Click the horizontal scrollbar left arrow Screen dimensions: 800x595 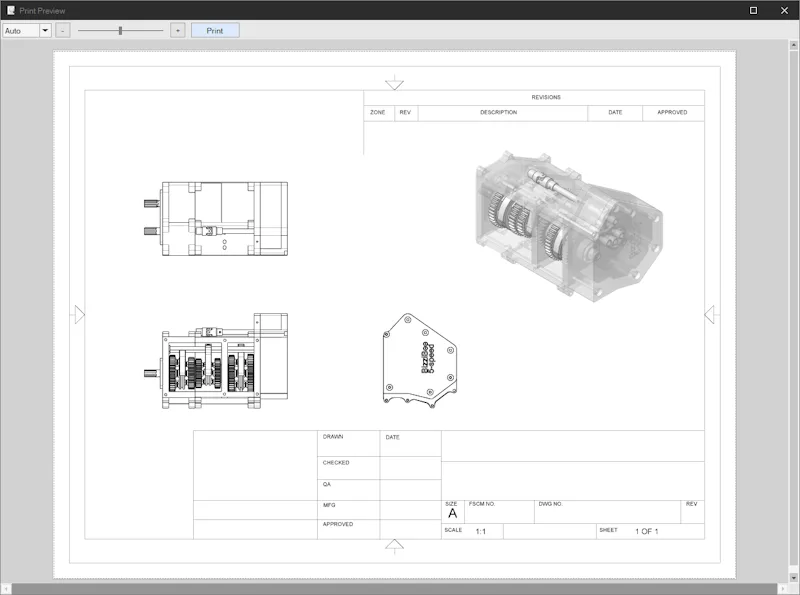[6, 589]
